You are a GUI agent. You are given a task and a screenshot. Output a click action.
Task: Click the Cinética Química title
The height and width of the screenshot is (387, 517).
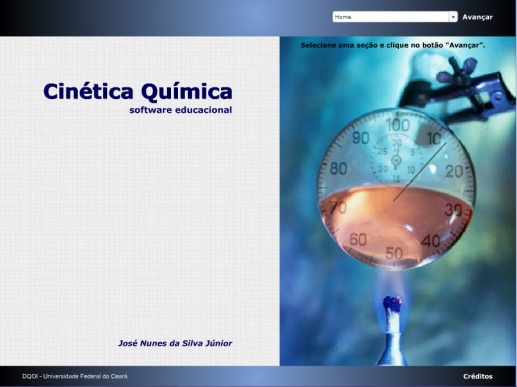138,91
